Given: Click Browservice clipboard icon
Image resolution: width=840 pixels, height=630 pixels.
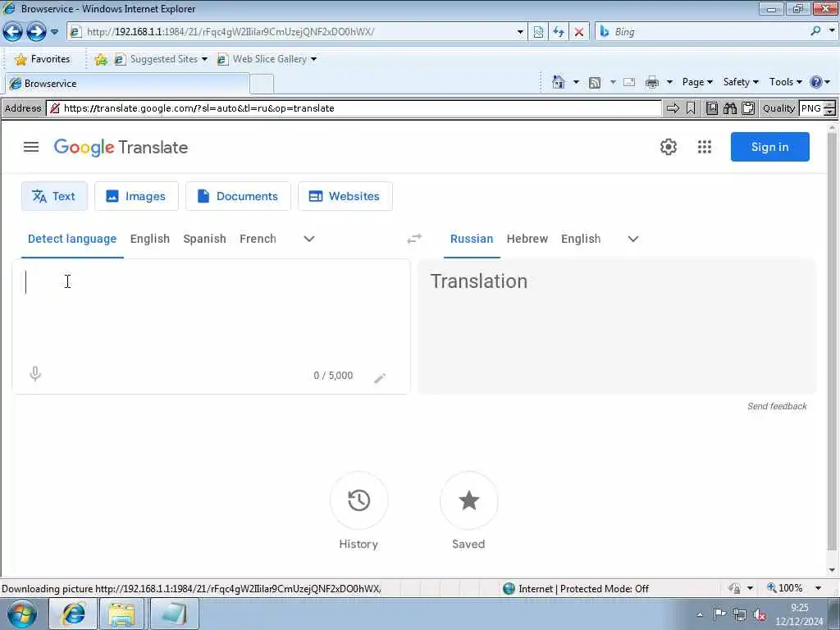Looking at the screenshot, I should (x=748, y=108).
